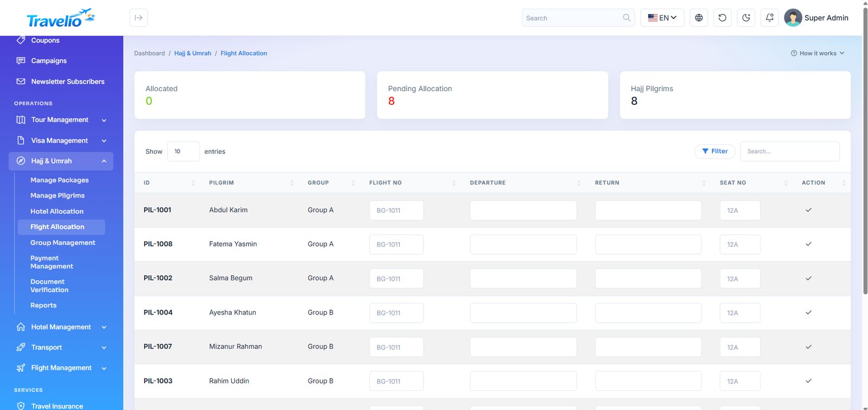This screenshot has height=410, width=868.
Task: Open the globe icon in header
Action: pos(699,18)
